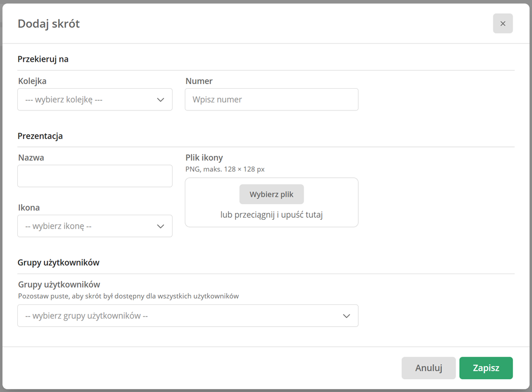This screenshot has height=392, width=532.
Task: Click the "Prezentacja" section heading
Action: pyautogui.click(x=40, y=136)
